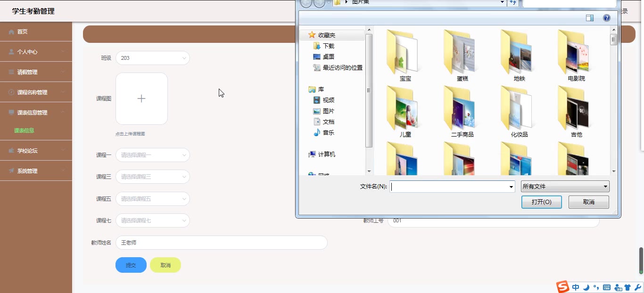Open the skin shirt icon on the Sogou bar
This screenshot has width=644, height=293.
point(627,287)
